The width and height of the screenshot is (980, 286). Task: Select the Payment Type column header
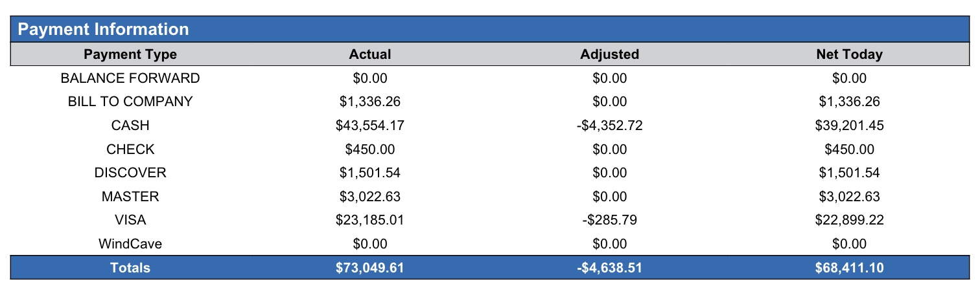click(x=130, y=54)
